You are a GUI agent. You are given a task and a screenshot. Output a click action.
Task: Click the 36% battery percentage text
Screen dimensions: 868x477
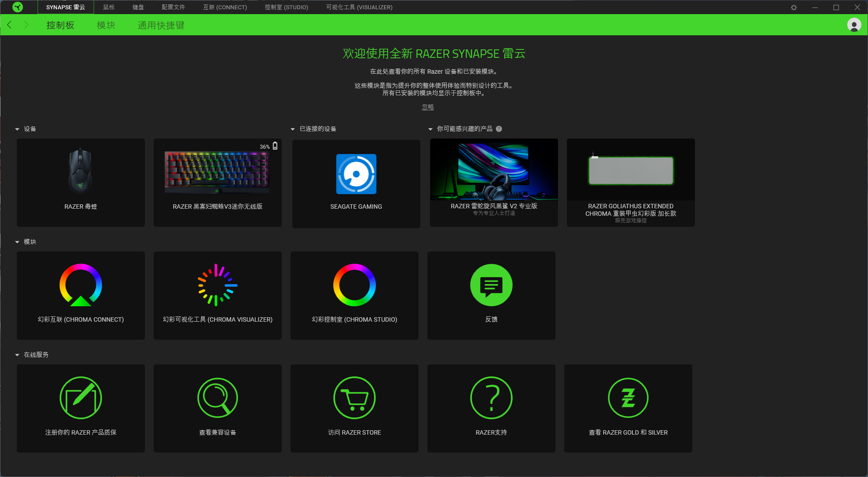click(264, 146)
